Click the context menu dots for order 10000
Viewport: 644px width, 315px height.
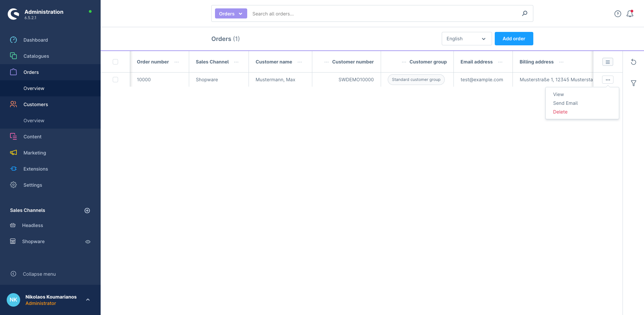[x=608, y=80]
